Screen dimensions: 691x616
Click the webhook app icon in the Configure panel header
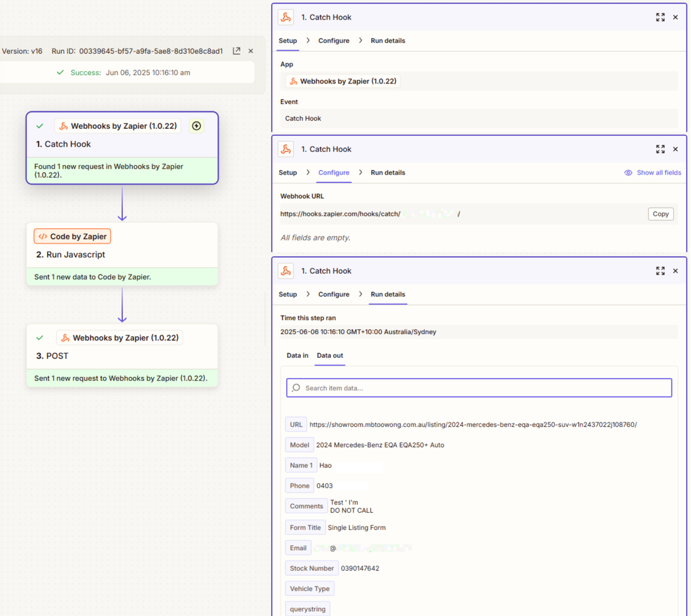point(286,149)
